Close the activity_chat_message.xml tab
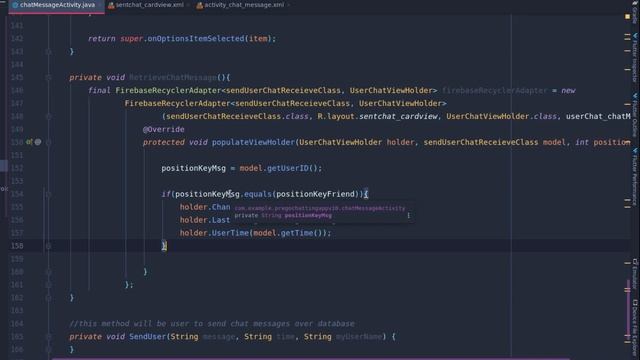This screenshot has height=360, width=640. pyautogui.click(x=289, y=5)
